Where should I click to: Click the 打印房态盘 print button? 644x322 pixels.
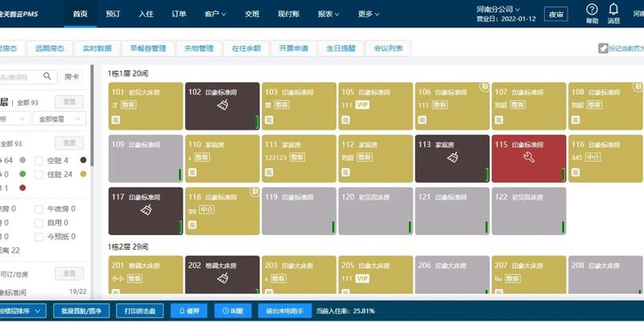(140, 311)
